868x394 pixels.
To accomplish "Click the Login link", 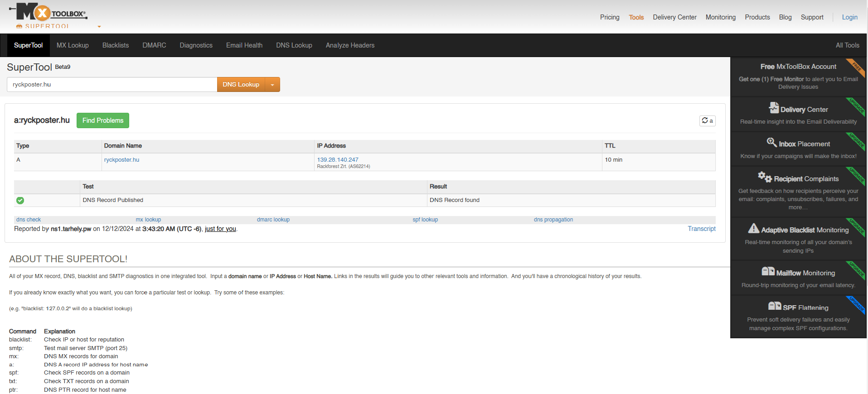I will tap(849, 17).
